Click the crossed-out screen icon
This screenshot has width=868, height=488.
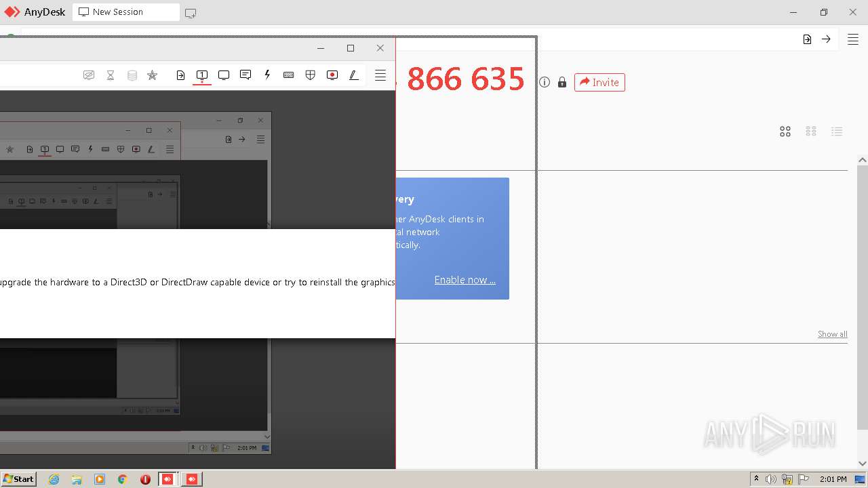click(x=89, y=75)
